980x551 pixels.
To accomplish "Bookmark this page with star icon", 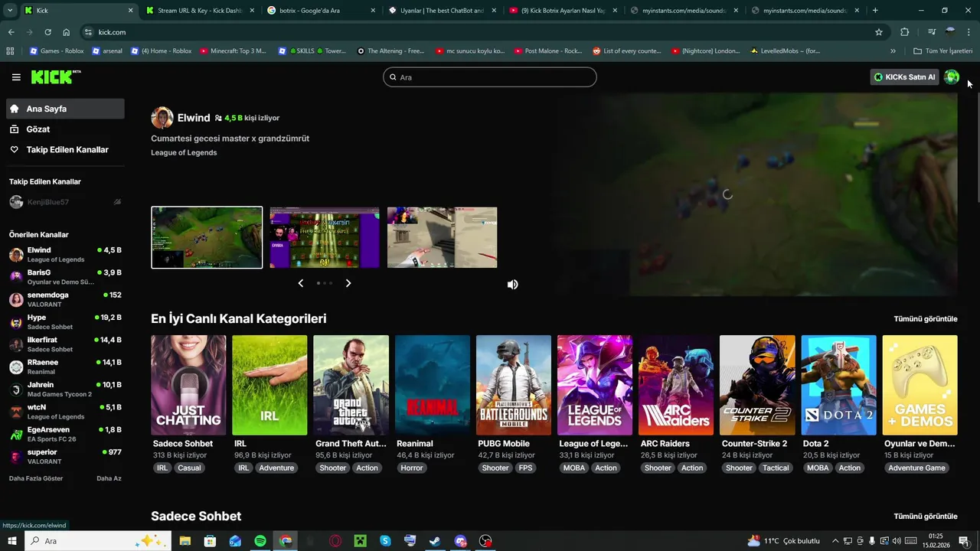I will click(879, 32).
